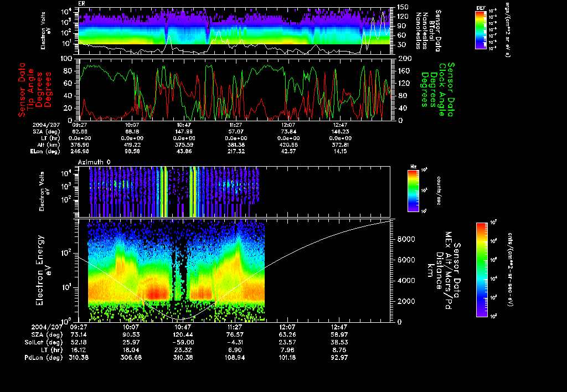Click the bottom-right electron flux color bar
The width and height of the screenshot is (567, 392).
click(481, 270)
